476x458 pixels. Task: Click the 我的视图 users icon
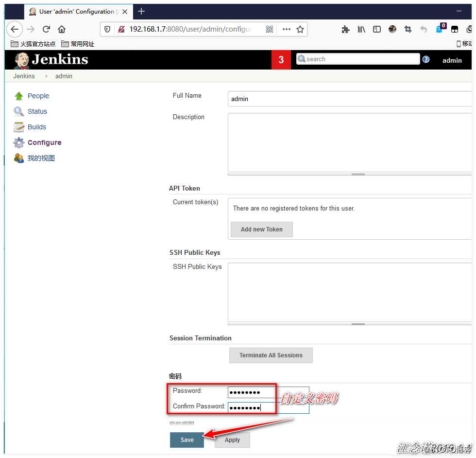click(19, 158)
